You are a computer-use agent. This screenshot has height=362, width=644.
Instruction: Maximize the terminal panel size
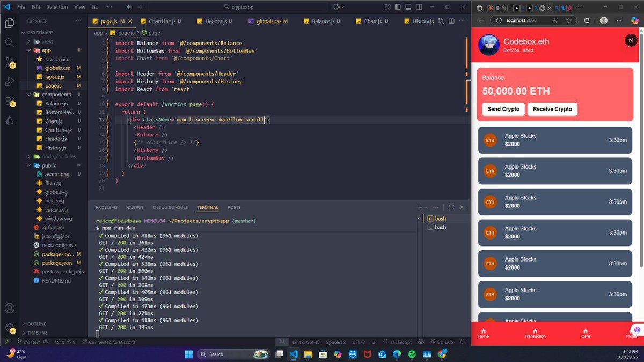tap(451, 207)
